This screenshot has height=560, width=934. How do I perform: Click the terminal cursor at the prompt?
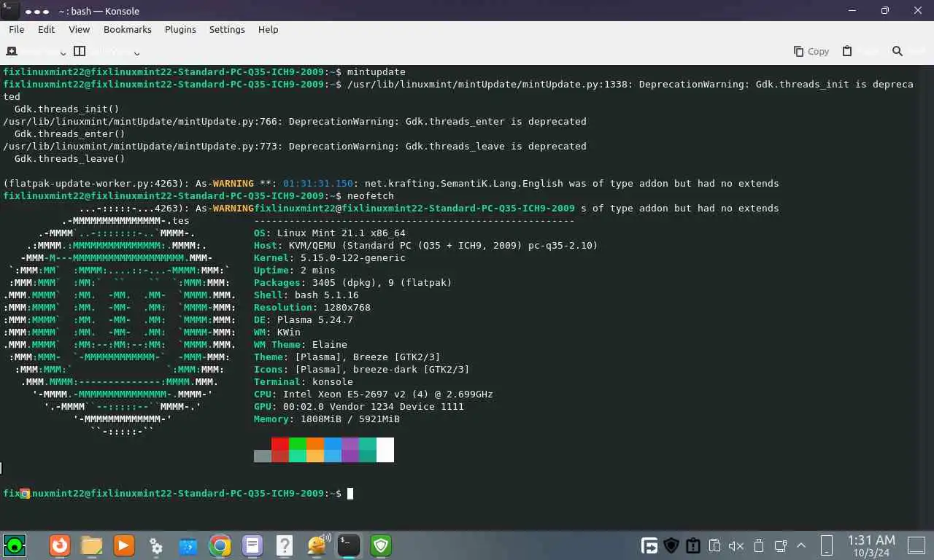point(350,494)
